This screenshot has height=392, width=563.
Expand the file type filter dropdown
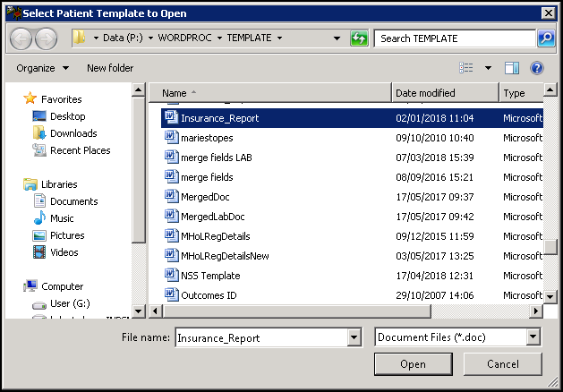(x=533, y=337)
